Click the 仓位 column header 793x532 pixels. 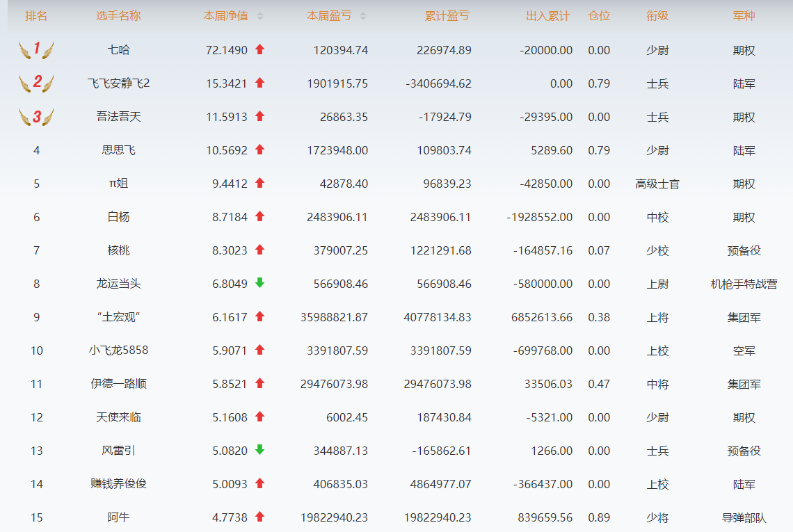tap(600, 16)
